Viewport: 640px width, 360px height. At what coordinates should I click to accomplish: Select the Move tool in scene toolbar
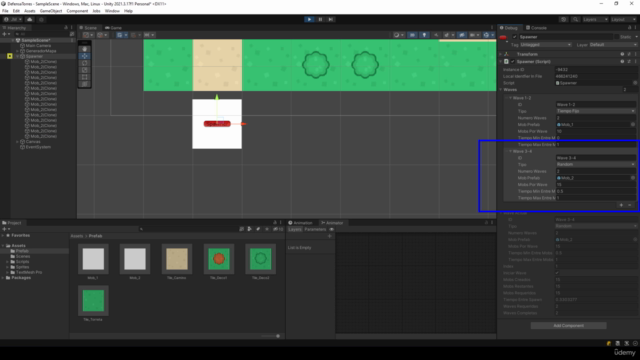coord(84,56)
